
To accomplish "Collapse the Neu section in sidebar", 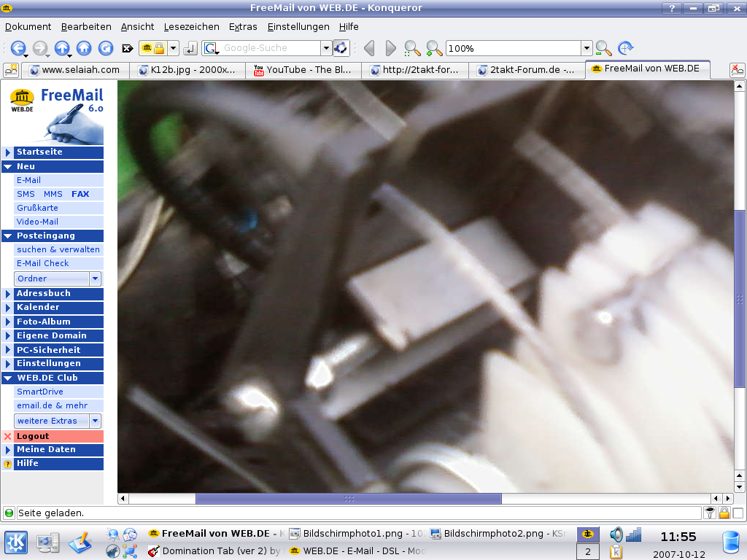I will pos(8,166).
